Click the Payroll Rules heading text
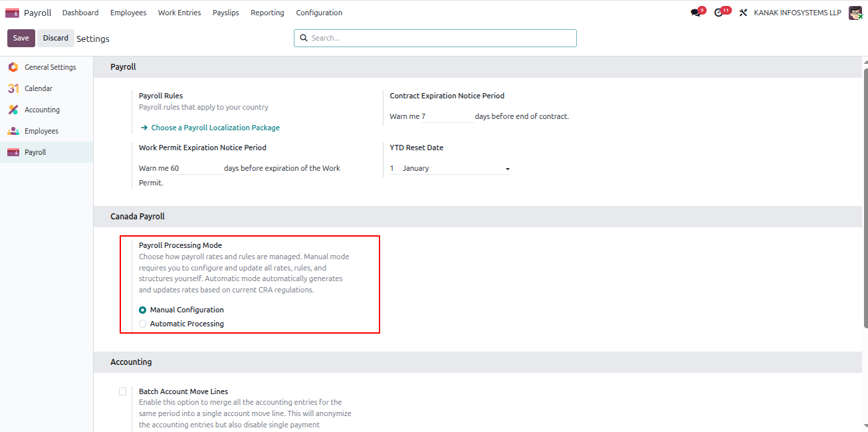 161,96
